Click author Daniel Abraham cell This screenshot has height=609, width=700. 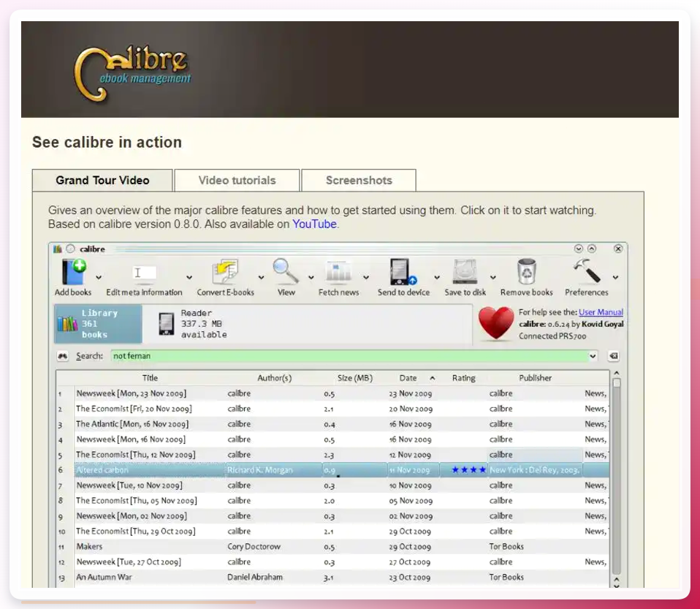click(255, 578)
